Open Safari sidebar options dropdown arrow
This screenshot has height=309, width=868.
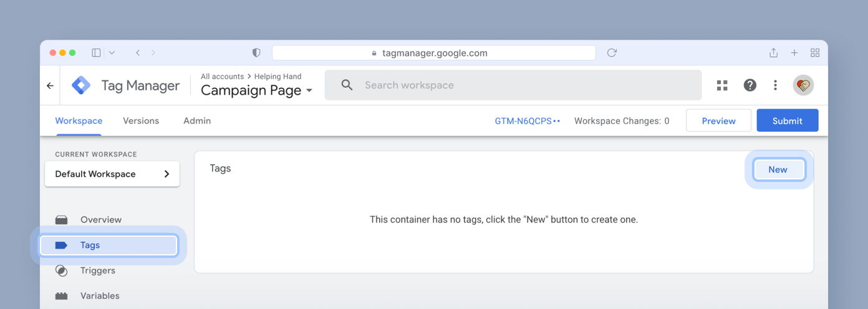coord(112,53)
